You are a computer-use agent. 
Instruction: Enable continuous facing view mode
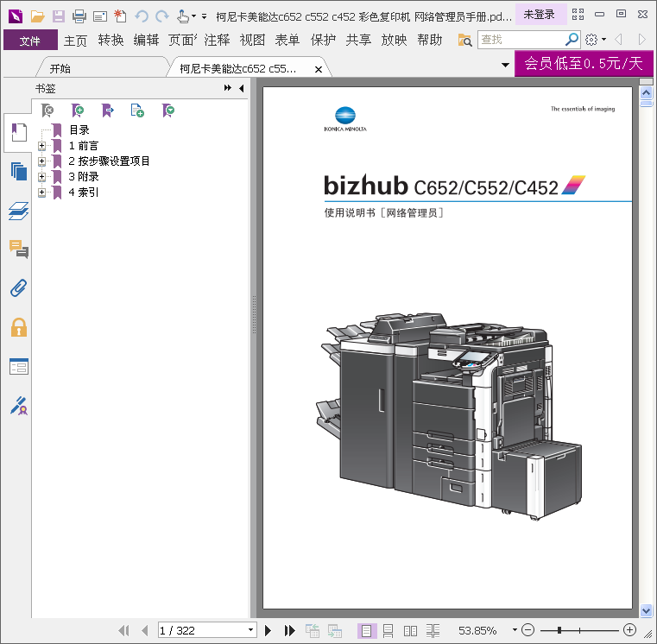pyautogui.click(x=433, y=630)
